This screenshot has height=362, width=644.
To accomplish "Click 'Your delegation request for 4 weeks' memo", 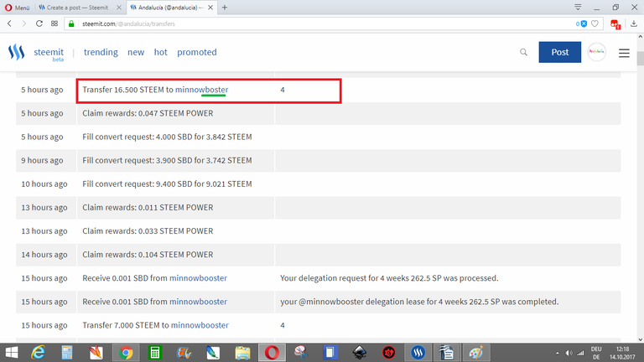I will coord(389,278).
